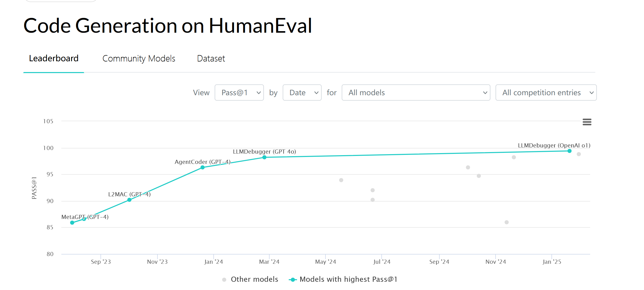
Task: Open the All competition entries dropdown
Action: [x=546, y=93]
